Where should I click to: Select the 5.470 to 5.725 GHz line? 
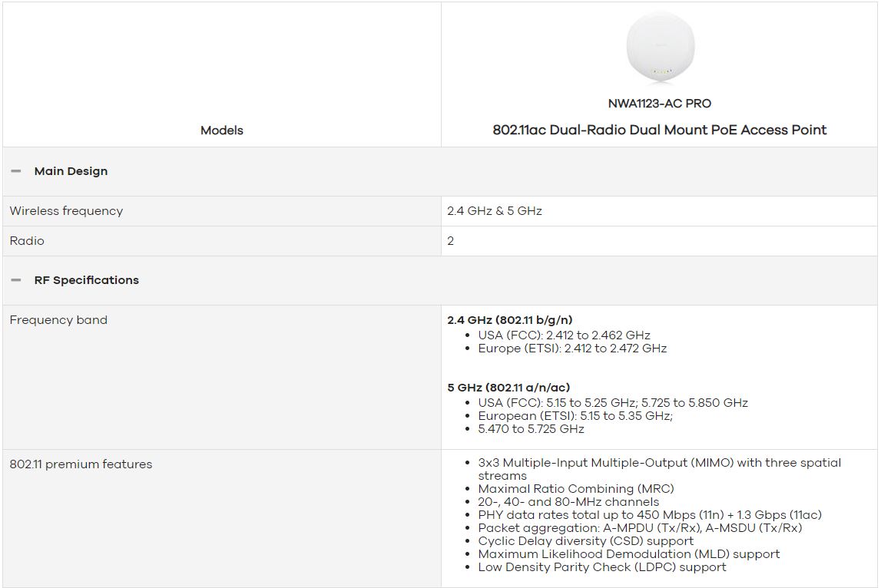(531, 429)
